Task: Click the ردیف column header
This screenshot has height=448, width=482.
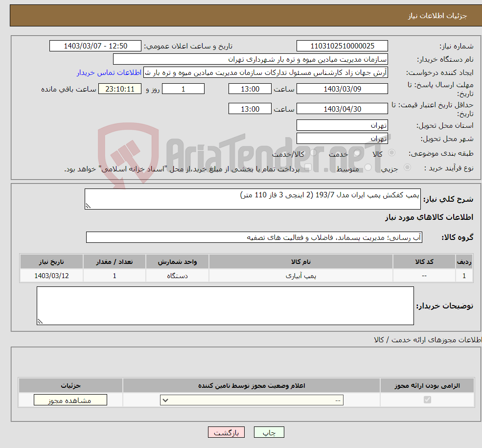Action: point(464,261)
